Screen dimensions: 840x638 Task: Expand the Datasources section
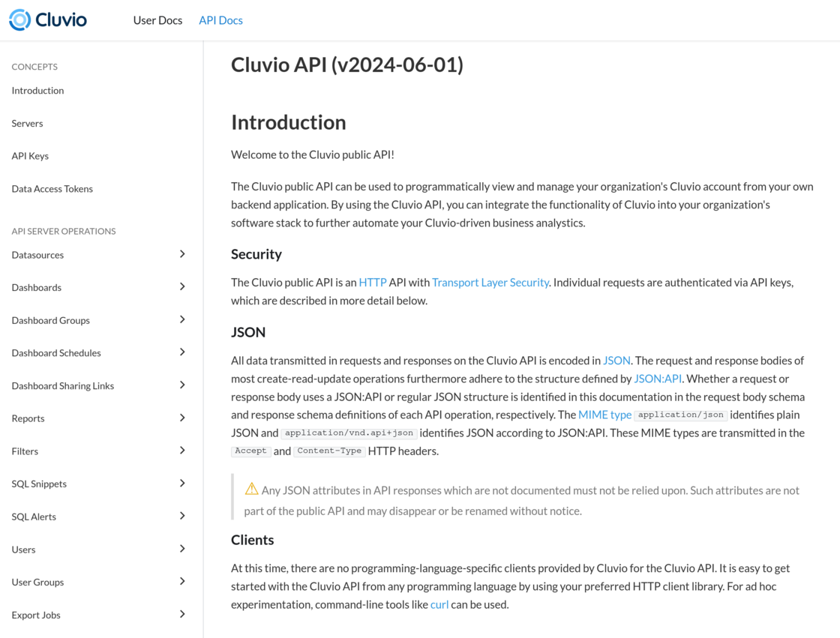181,254
